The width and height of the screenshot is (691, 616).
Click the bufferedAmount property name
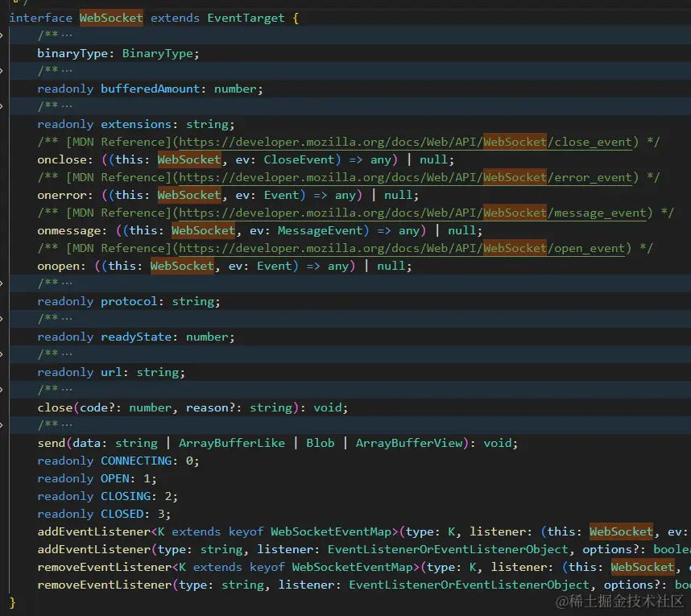point(151,89)
